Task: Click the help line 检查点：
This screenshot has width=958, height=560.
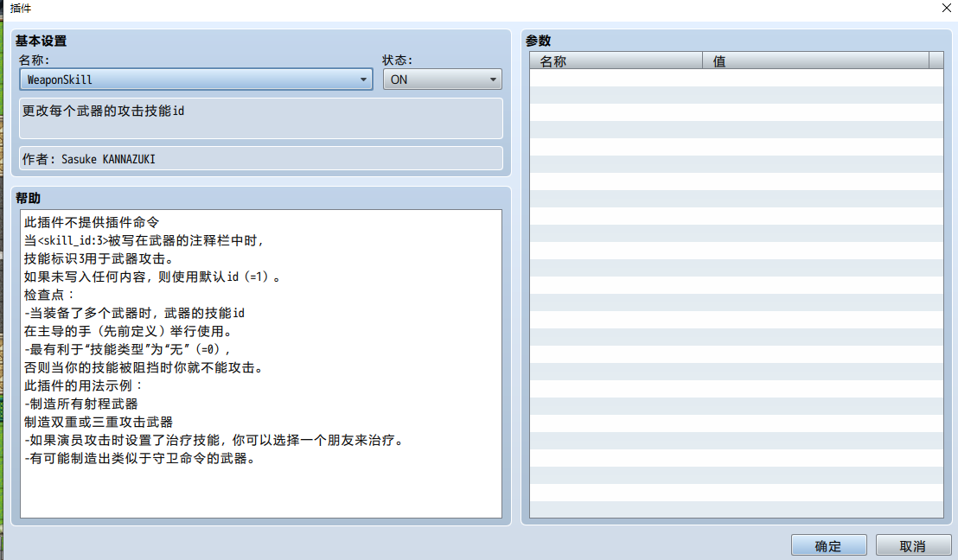Action: (49, 295)
